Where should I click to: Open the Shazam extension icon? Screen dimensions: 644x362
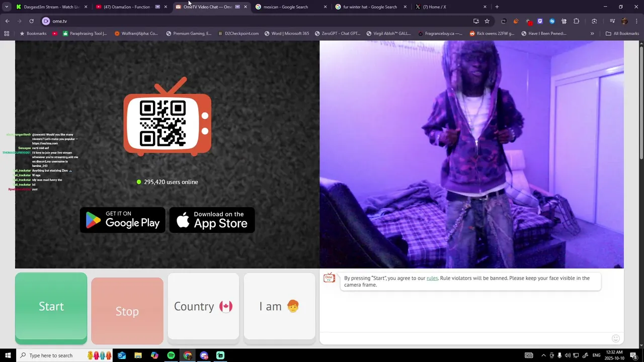click(552, 21)
